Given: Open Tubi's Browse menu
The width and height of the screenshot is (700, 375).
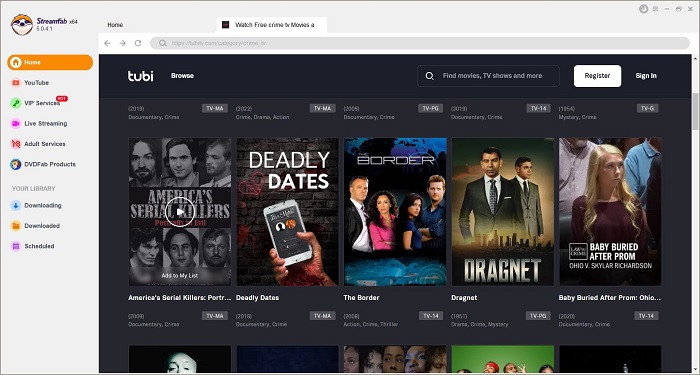Looking at the screenshot, I should pos(182,76).
